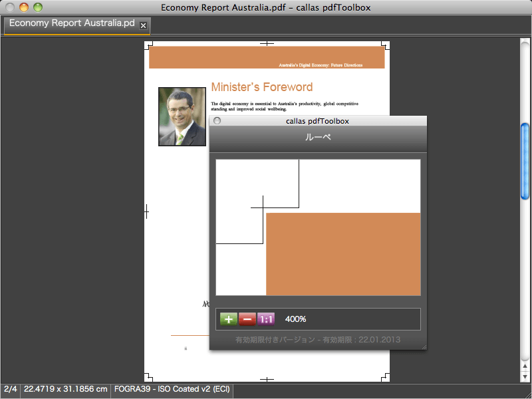Click the green plus zoom-in button
Screen dimensions: 532x399
click(228, 319)
